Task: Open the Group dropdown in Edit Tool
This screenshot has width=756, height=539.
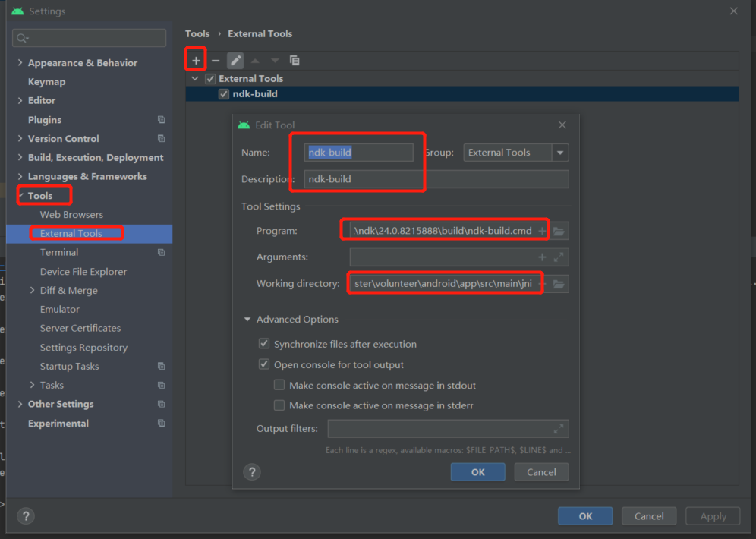Action: 559,152
